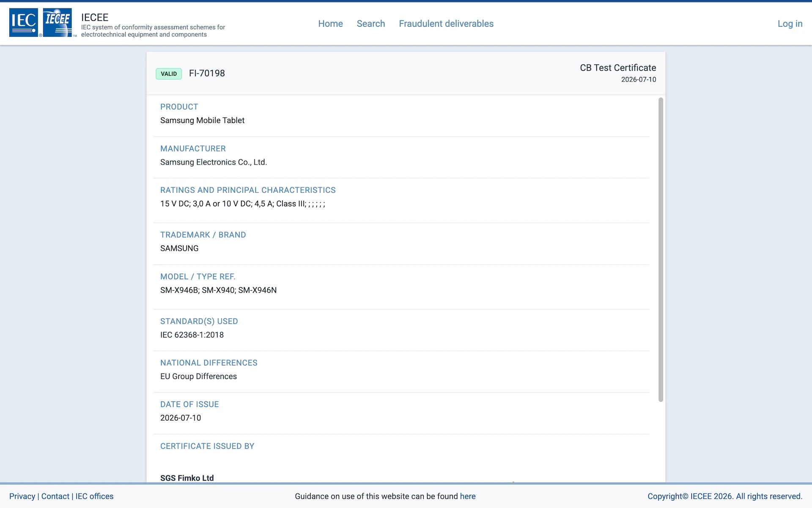Open the Home menu item
This screenshot has width=812, height=508.
pos(330,24)
